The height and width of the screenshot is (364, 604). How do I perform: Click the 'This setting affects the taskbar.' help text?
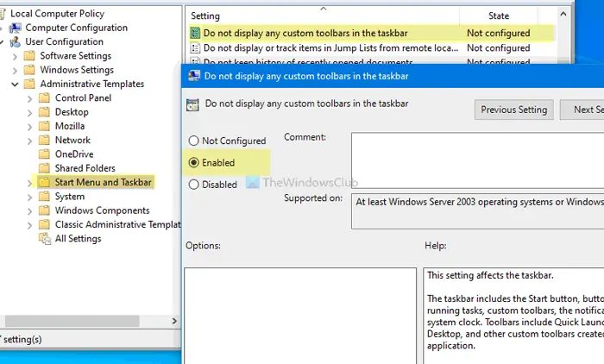point(490,275)
